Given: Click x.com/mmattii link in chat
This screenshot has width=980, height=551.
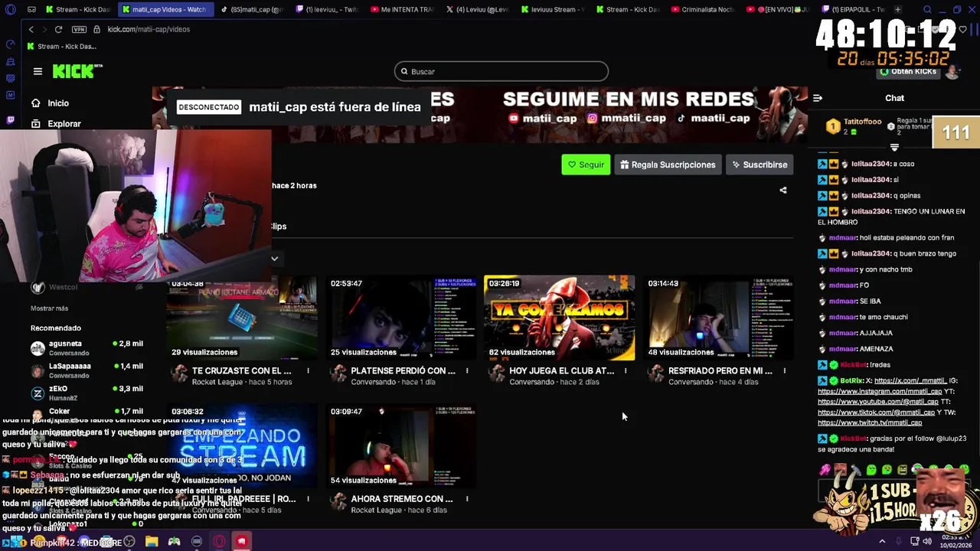Looking at the screenshot, I should coord(910,380).
